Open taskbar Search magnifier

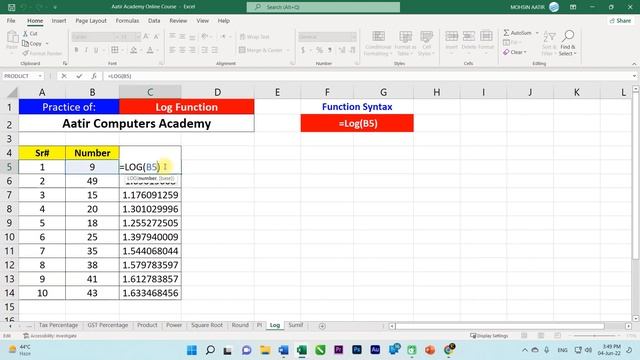coord(210,350)
